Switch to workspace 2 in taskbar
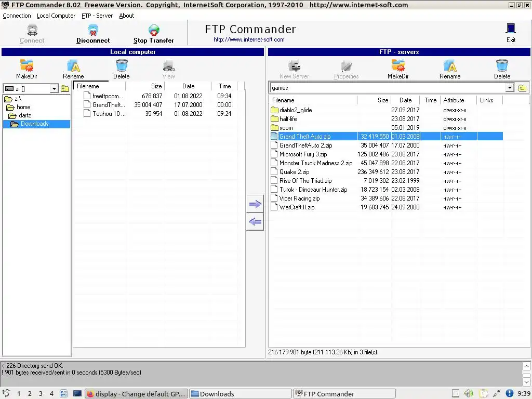The width and height of the screenshot is (532, 399). pyautogui.click(x=30, y=394)
